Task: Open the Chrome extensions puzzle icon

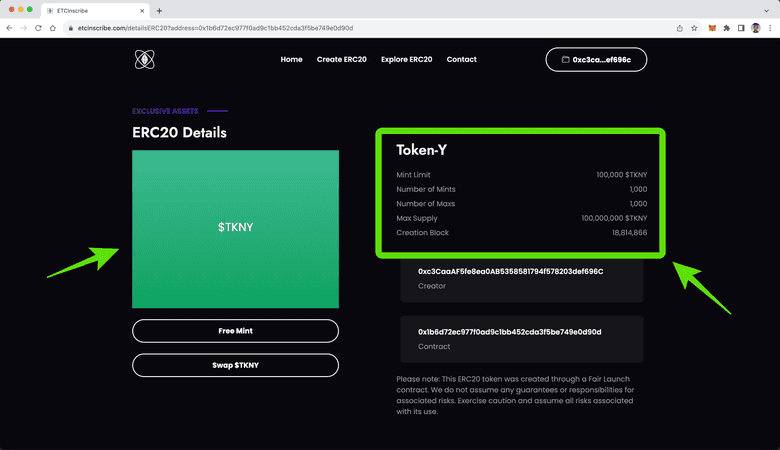Action: click(x=726, y=28)
